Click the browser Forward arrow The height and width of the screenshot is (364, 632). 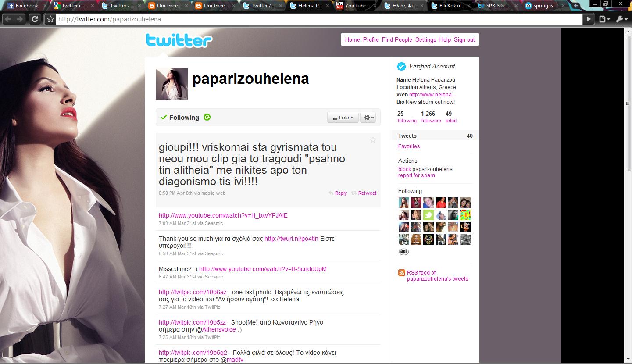tap(20, 19)
